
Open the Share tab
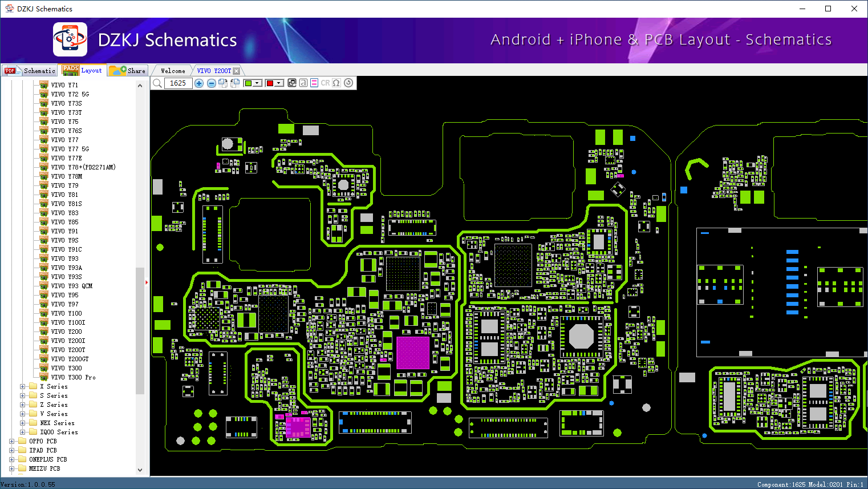[x=128, y=71]
